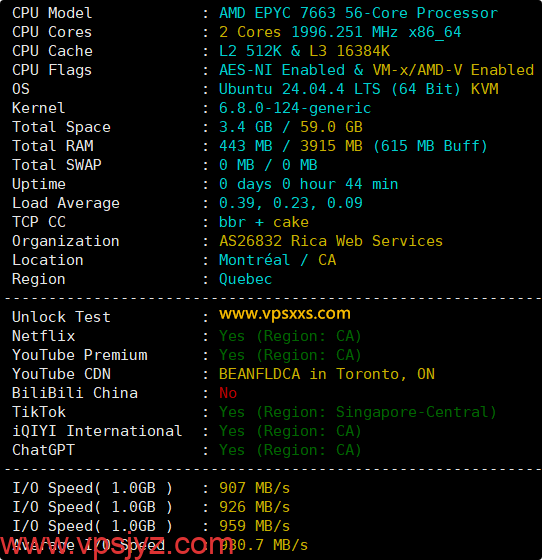Select the 907 MB/s I/O speed value
542x560 pixels.
(254, 488)
